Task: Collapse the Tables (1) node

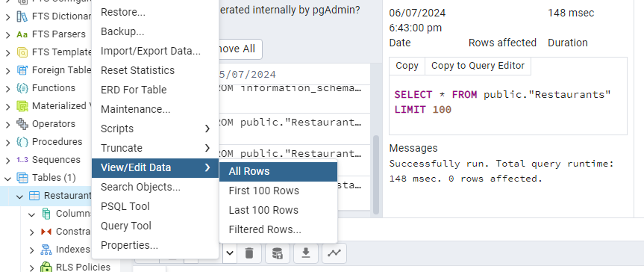Action: click(7, 178)
